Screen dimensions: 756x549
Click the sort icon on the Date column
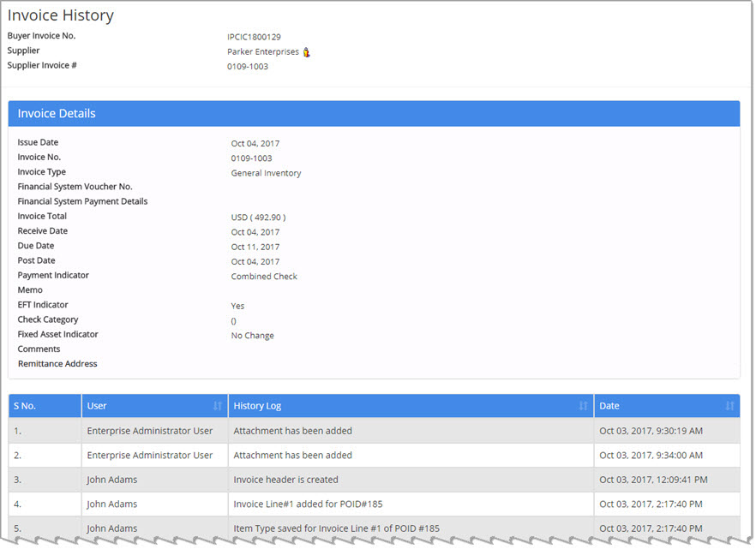coord(729,405)
